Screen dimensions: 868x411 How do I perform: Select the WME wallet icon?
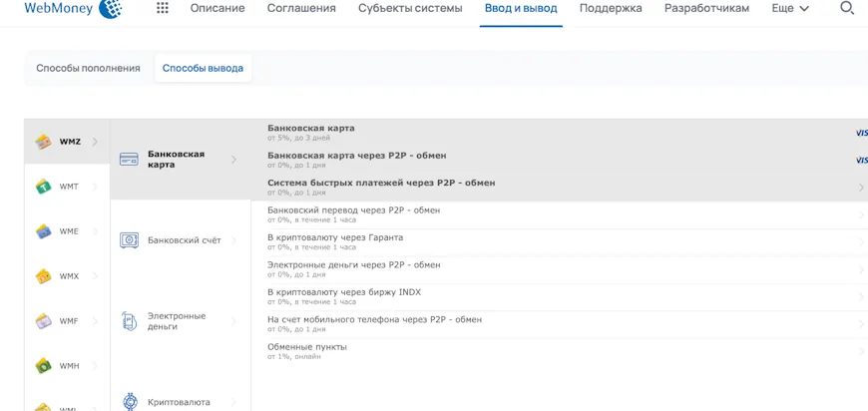[43, 231]
